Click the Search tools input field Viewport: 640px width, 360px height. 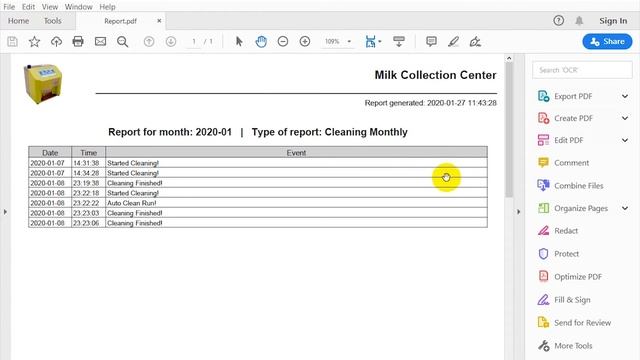pyautogui.click(x=582, y=70)
